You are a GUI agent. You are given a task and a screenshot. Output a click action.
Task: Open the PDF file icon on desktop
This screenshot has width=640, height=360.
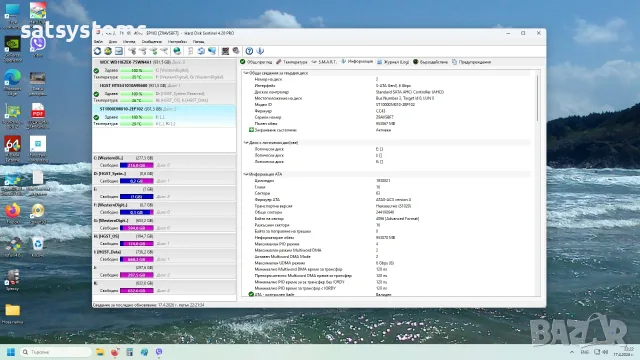point(38,116)
